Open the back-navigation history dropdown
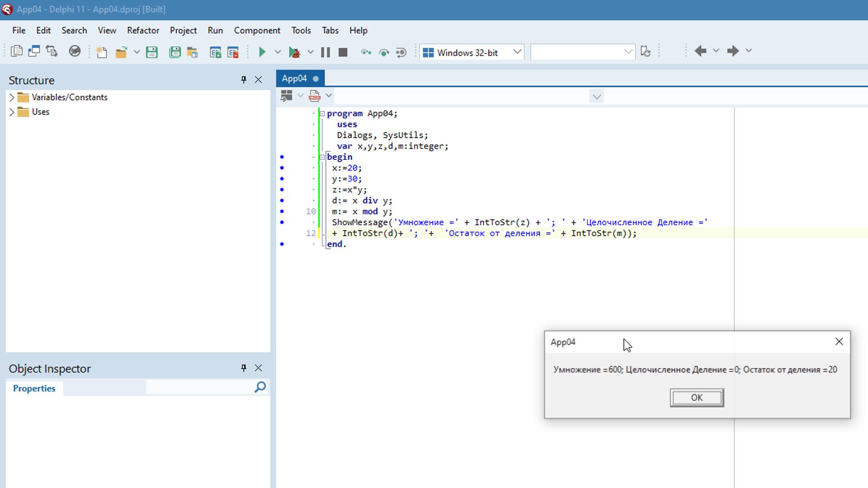The image size is (868, 488). coord(716,51)
